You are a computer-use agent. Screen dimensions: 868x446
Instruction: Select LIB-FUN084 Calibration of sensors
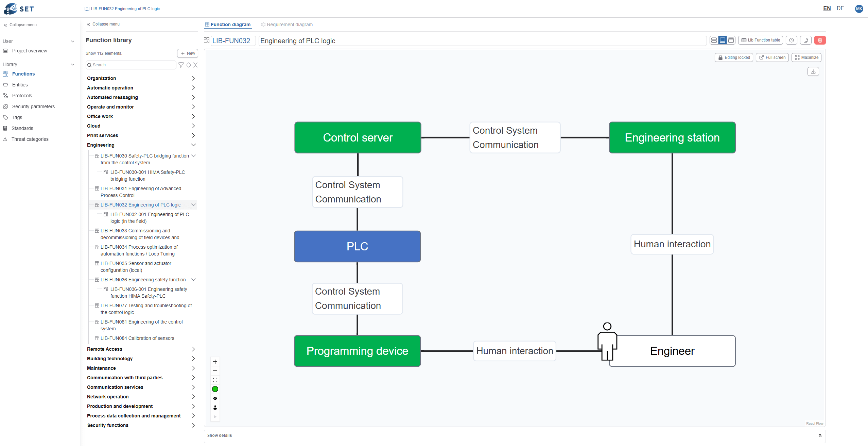click(x=137, y=338)
